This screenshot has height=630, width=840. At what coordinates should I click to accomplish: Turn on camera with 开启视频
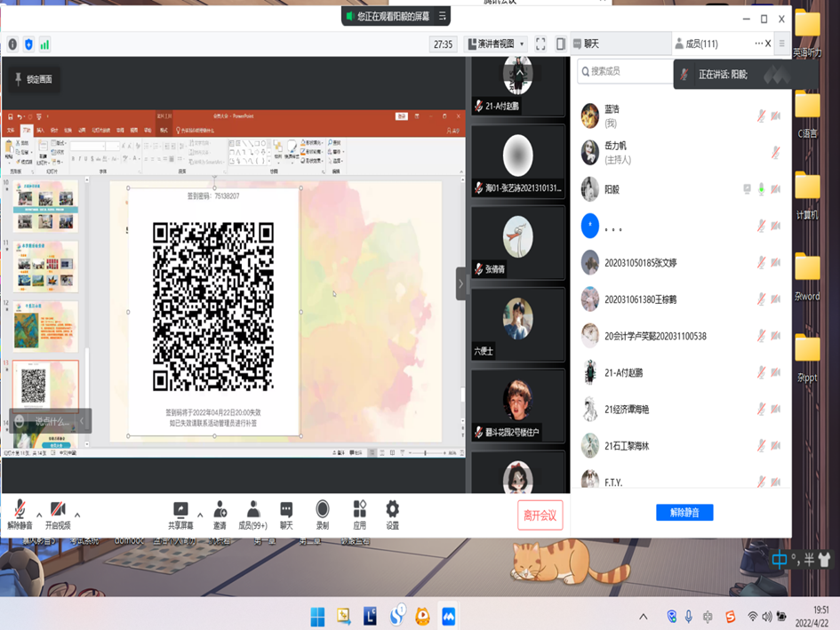[x=58, y=514]
